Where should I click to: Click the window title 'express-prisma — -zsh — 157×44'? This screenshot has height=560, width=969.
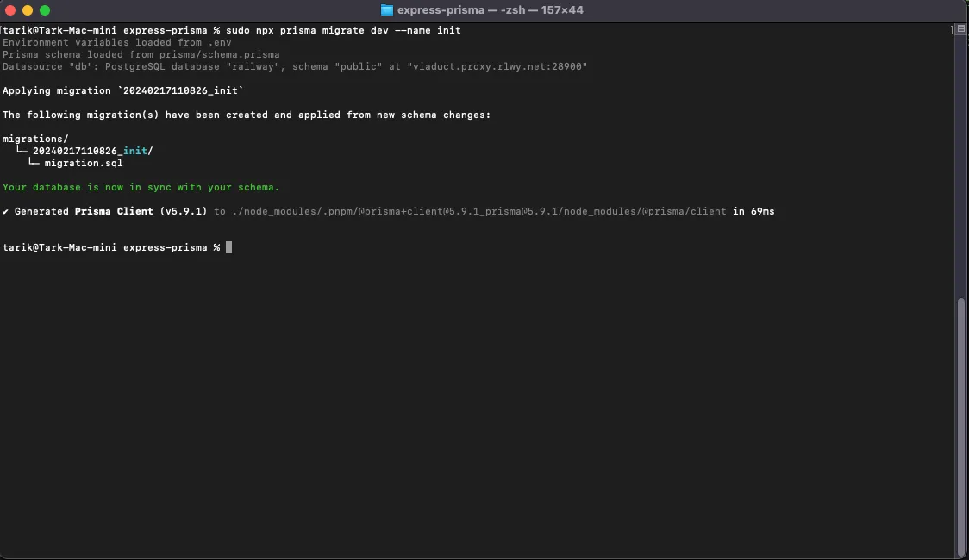click(490, 9)
